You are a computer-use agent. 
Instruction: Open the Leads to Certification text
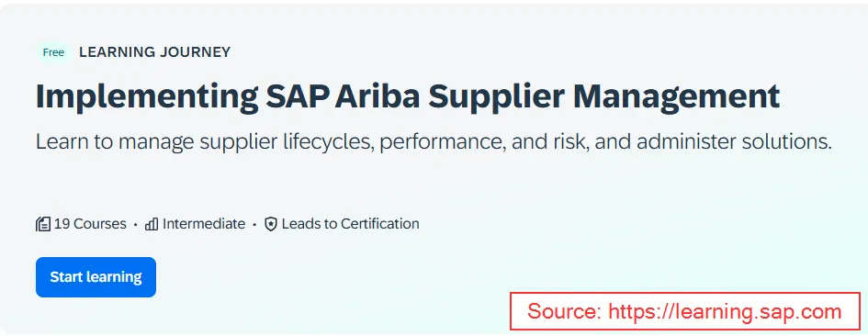click(x=350, y=224)
